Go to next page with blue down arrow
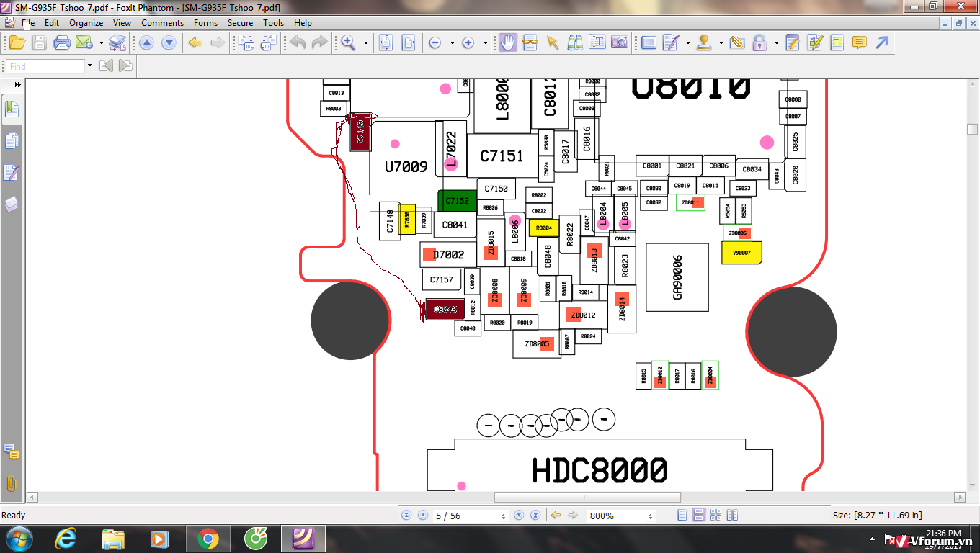980x553 pixels. [x=169, y=43]
